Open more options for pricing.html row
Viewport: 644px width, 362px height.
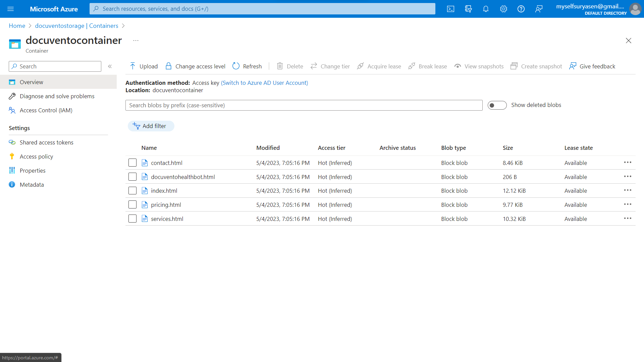click(628, 204)
